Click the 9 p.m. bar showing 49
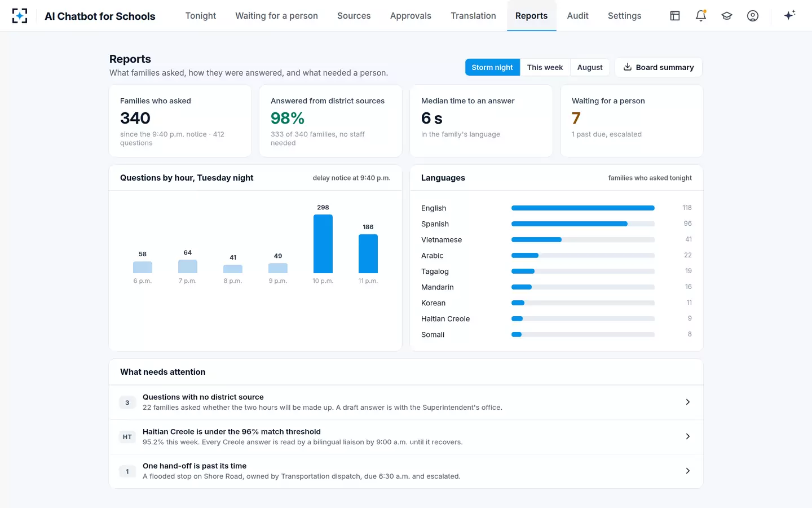This screenshot has width=812, height=508. point(278,268)
